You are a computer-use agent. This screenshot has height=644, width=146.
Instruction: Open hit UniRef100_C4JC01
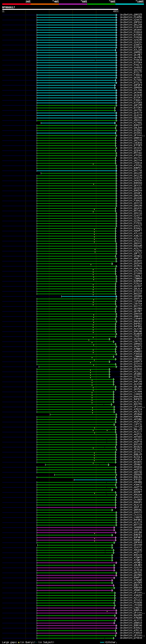click(x=131, y=515)
